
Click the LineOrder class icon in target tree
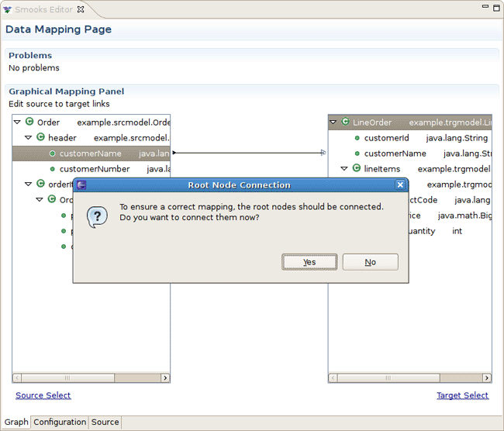click(345, 122)
